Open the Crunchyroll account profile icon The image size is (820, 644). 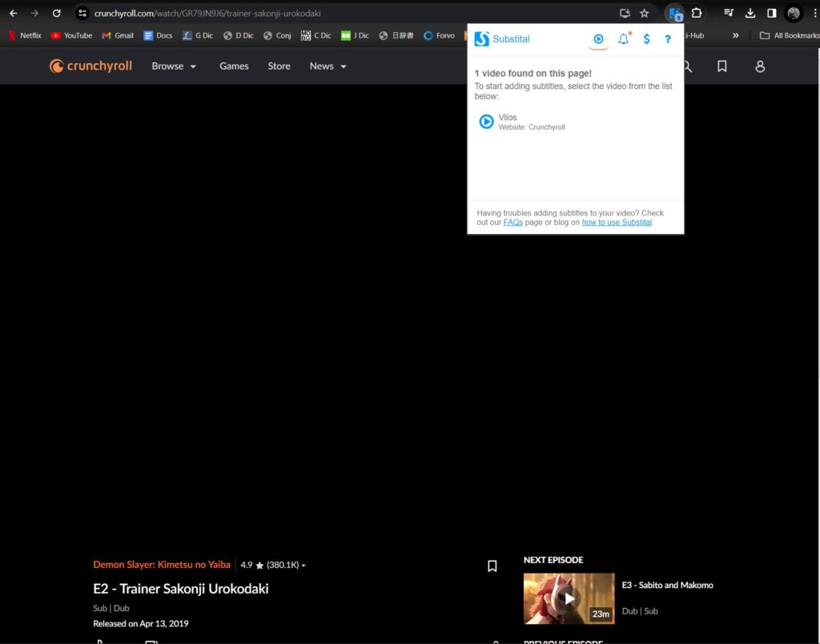coord(759,66)
